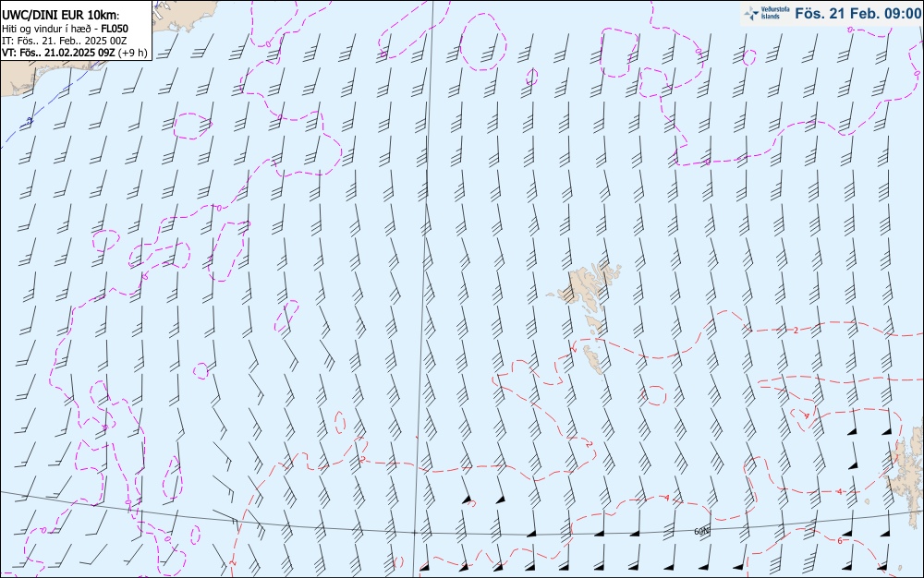Click the "VT: Fös.. 21.02.2025 09Z (+9 h)" line
The height and width of the screenshot is (578, 924).
coord(74,53)
